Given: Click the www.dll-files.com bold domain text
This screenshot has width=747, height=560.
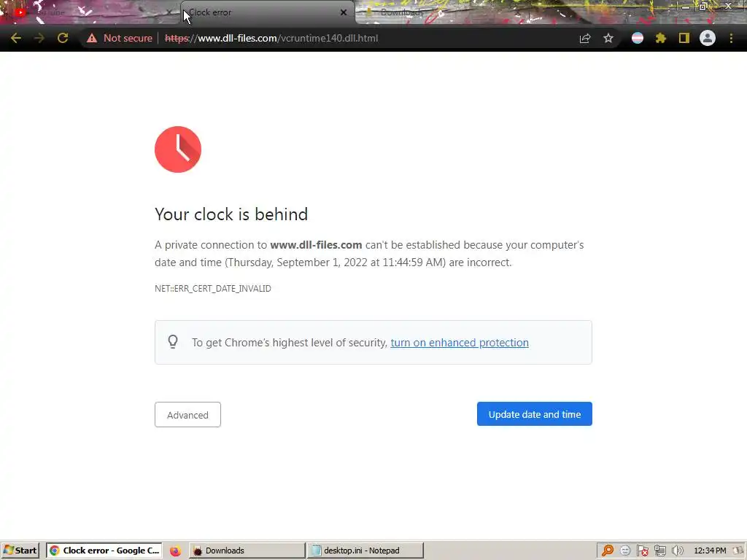Looking at the screenshot, I should pos(316,245).
